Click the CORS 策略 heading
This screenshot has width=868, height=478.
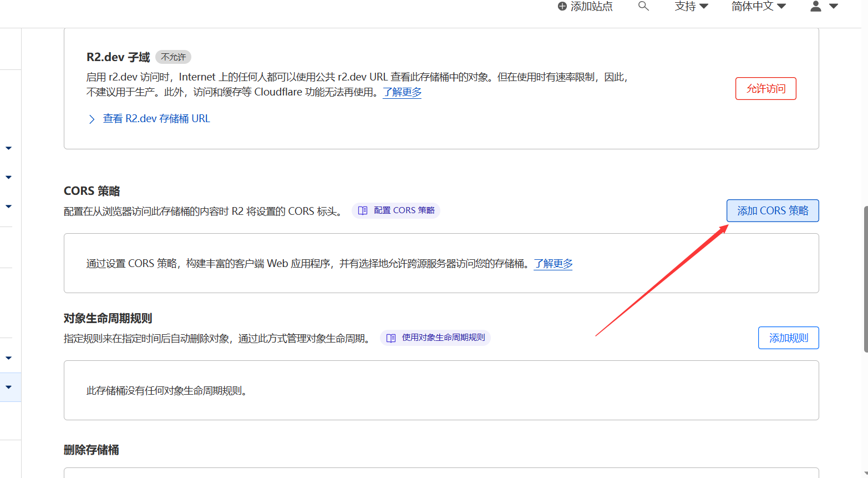[x=92, y=191]
